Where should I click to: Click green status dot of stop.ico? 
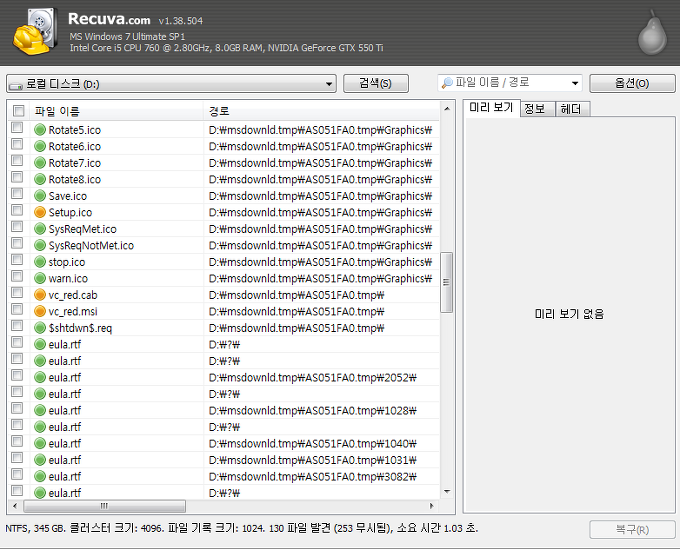(x=40, y=262)
